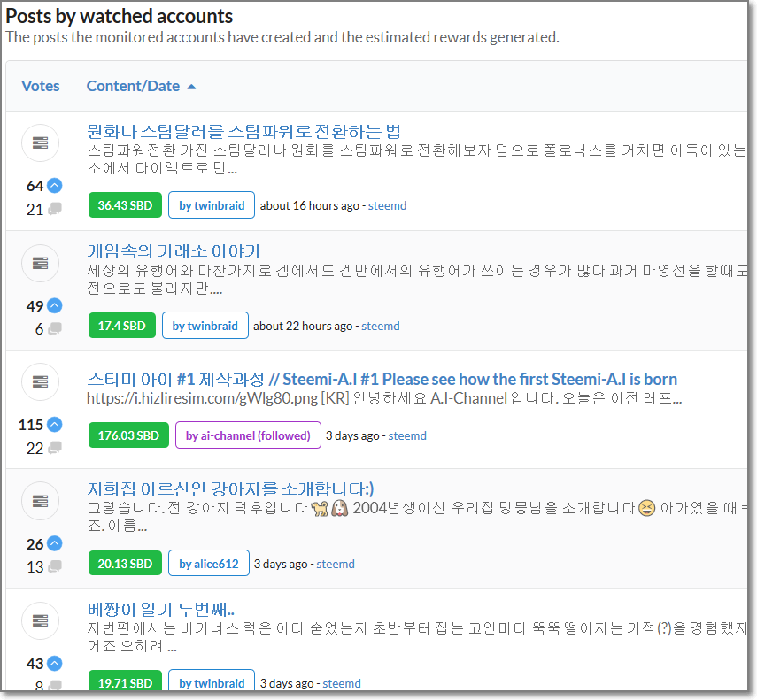The width and height of the screenshot is (757, 700).
Task: Open the Steemi-A.I #1 post title
Action: tap(382, 379)
